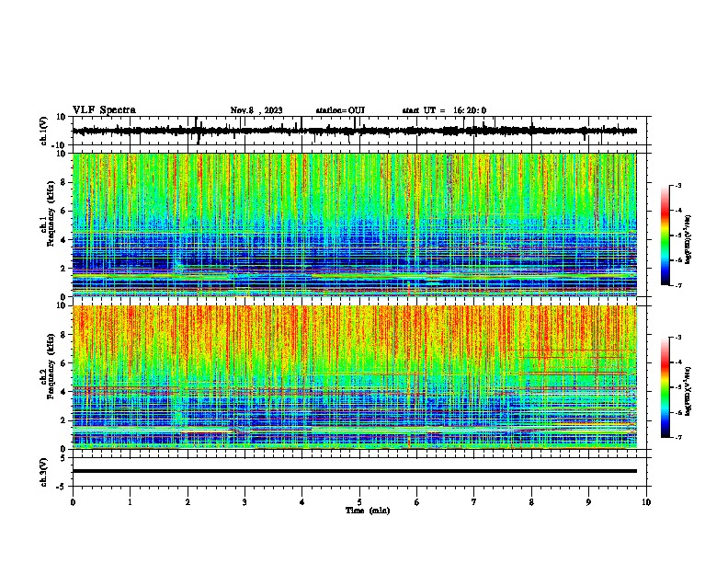The width and height of the screenshot is (728, 563).
Task: Click the 'ch.3(V)' axis label
Action: pyautogui.click(x=44, y=472)
